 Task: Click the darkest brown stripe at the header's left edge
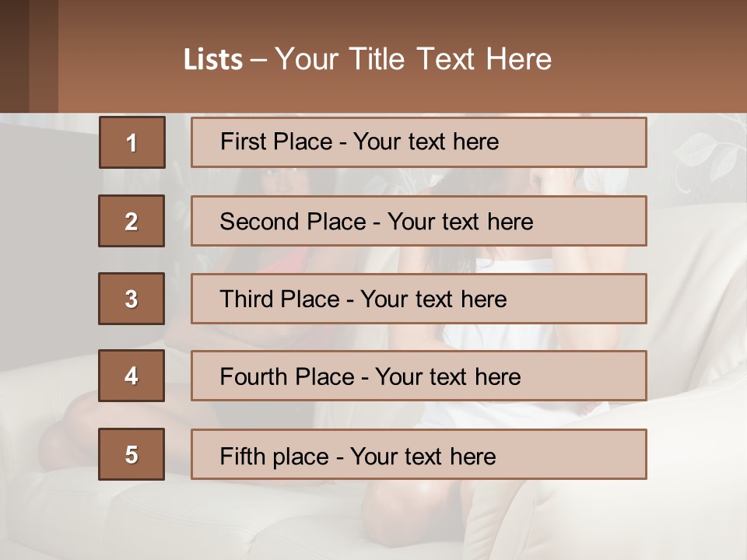pos(14,56)
